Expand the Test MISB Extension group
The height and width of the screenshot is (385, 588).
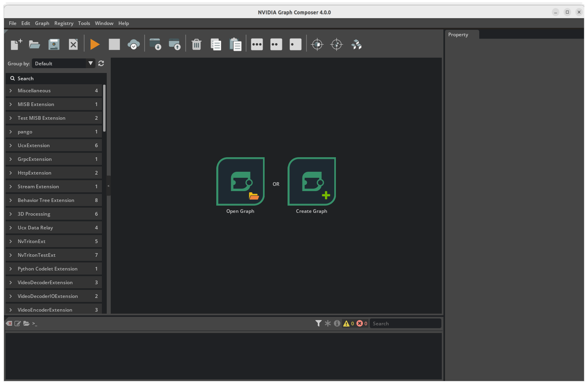click(54, 118)
